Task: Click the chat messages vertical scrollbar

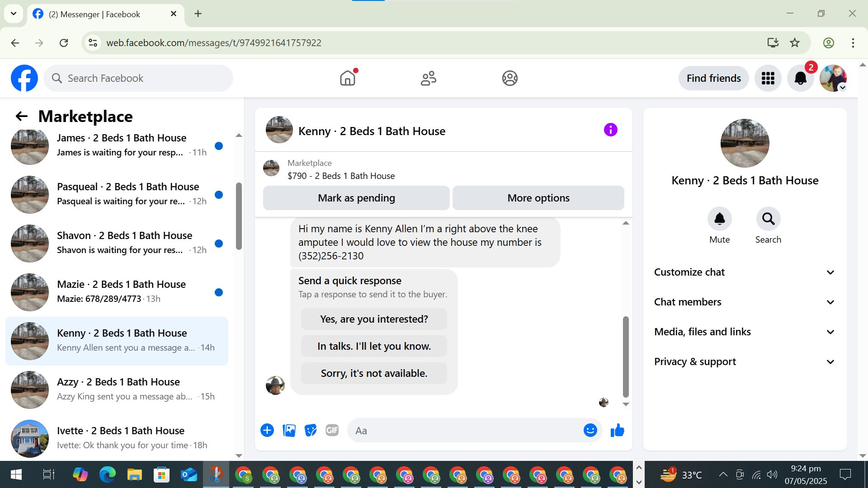Action: [x=626, y=357]
